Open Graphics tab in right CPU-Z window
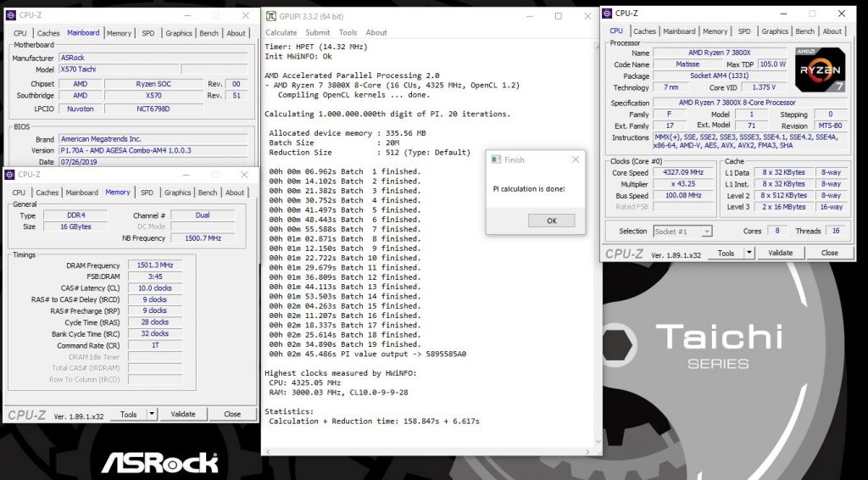Viewport: 868px width, 480px height. (x=775, y=31)
